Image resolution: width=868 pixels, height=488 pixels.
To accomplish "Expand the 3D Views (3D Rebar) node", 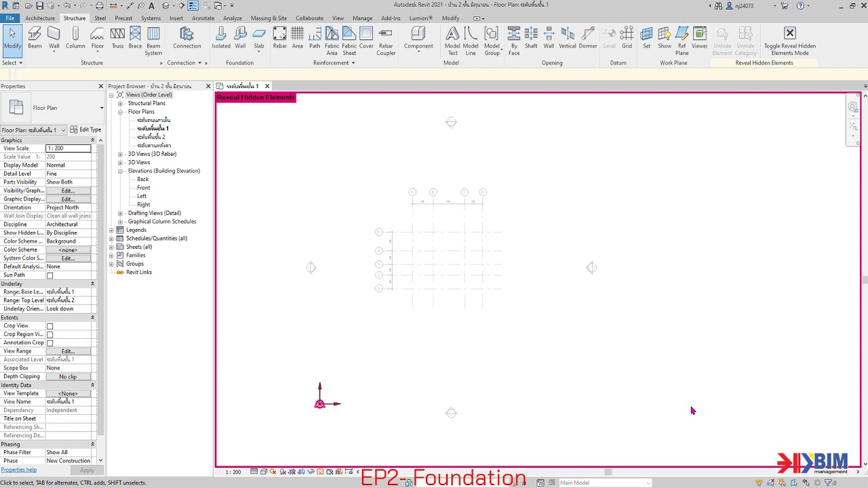I will [120, 154].
